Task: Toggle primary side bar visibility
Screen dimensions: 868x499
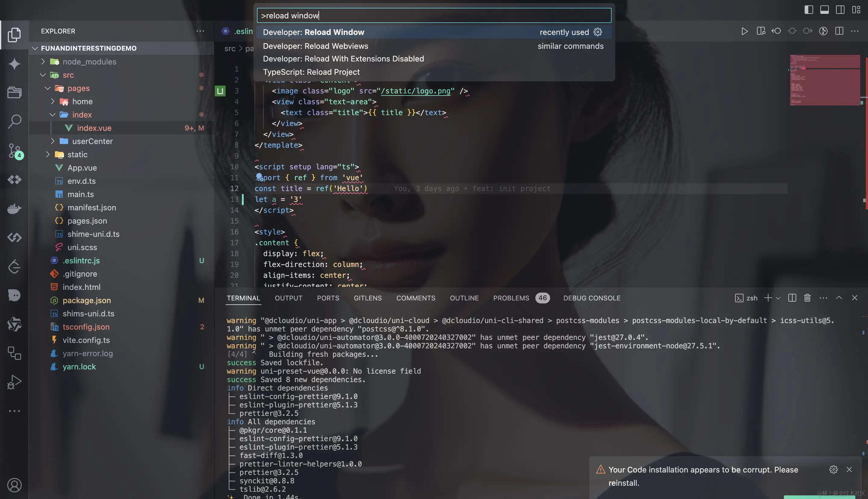Action: tap(808, 10)
